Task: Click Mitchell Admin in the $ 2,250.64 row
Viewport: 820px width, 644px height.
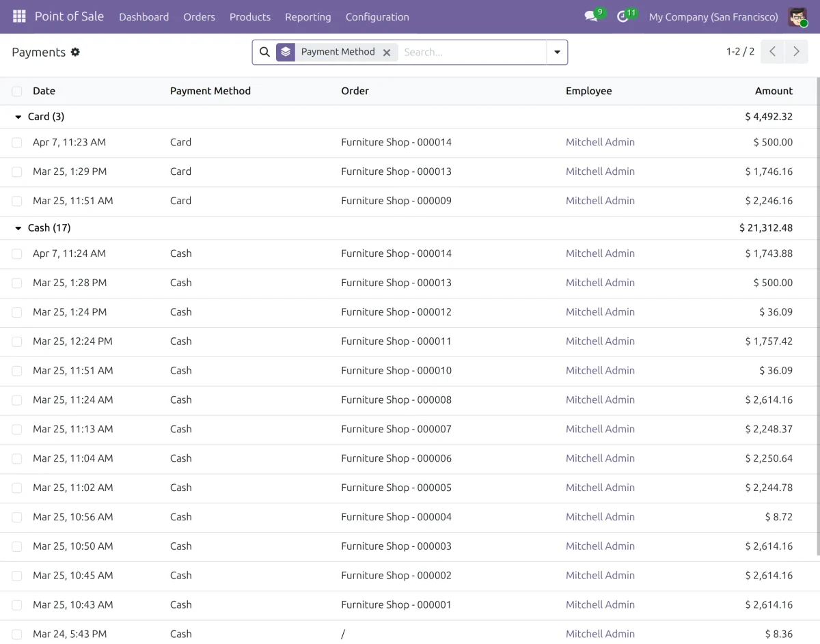Action: 600,458
